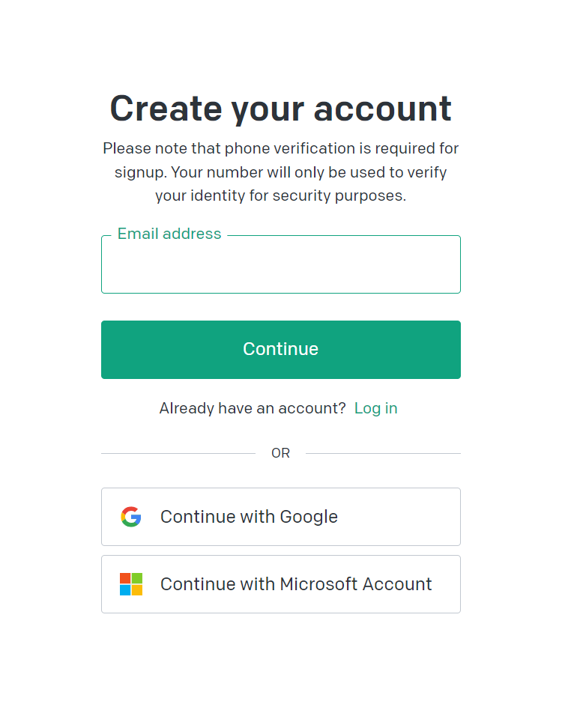Click the "Create your account" heading
The height and width of the screenshot is (728, 571).
pos(281,109)
